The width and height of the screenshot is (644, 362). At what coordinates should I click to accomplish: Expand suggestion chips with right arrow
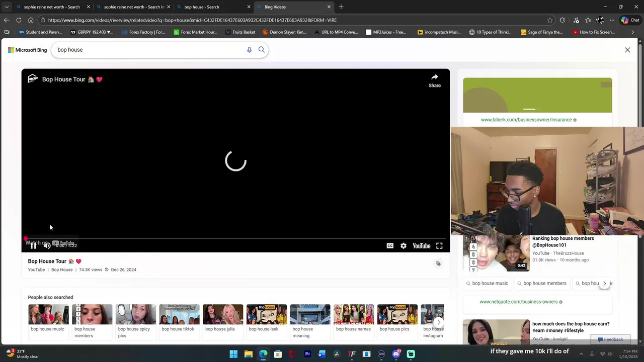point(605,283)
